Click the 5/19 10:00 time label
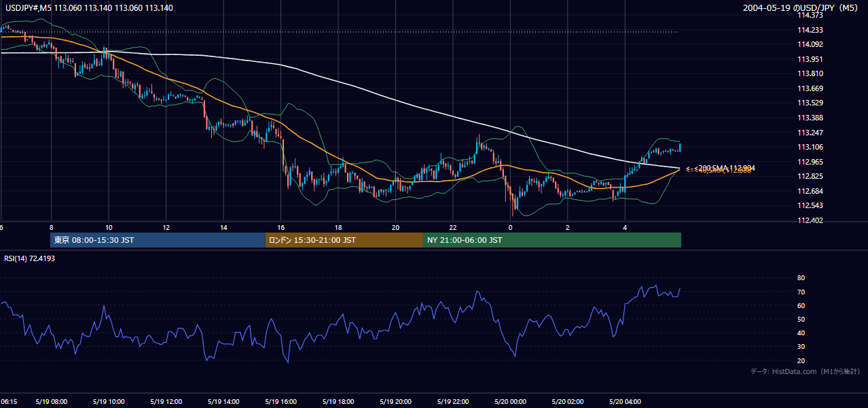Image resolution: width=868 pixels, height=408 pixels. click(109, 402)
